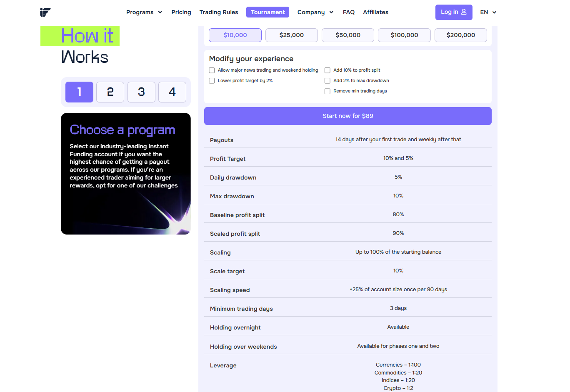Click Currencies – 1:100 leverage text

click(x=398, y=365)
